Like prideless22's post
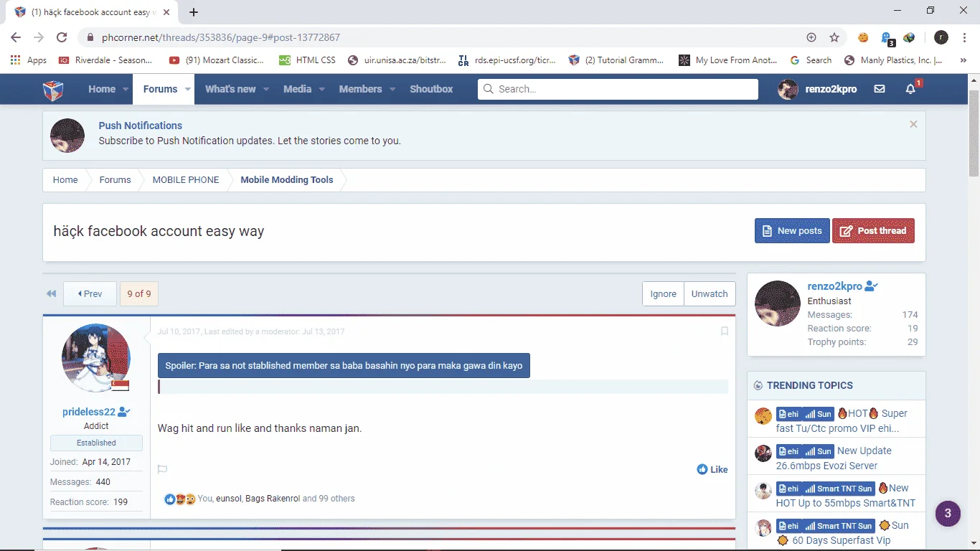Image resolution: width=980 pixels, height=551 pixels. pos(712,469)
